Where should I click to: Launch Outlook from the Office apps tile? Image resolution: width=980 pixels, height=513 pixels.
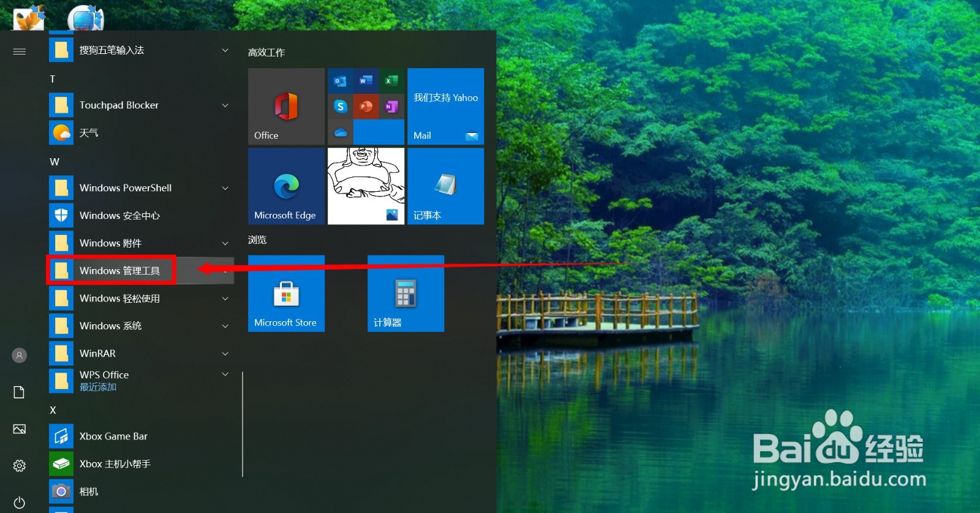[340, 81]
